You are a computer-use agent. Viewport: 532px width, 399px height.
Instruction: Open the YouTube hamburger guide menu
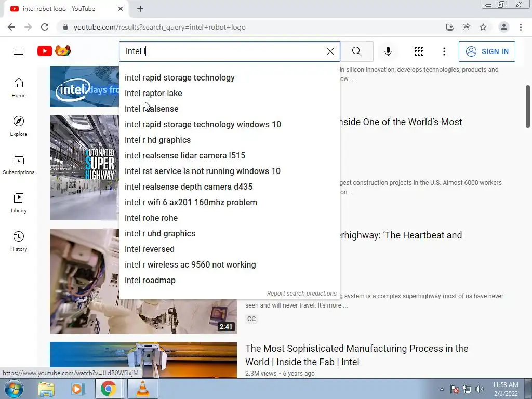[19, 51]
